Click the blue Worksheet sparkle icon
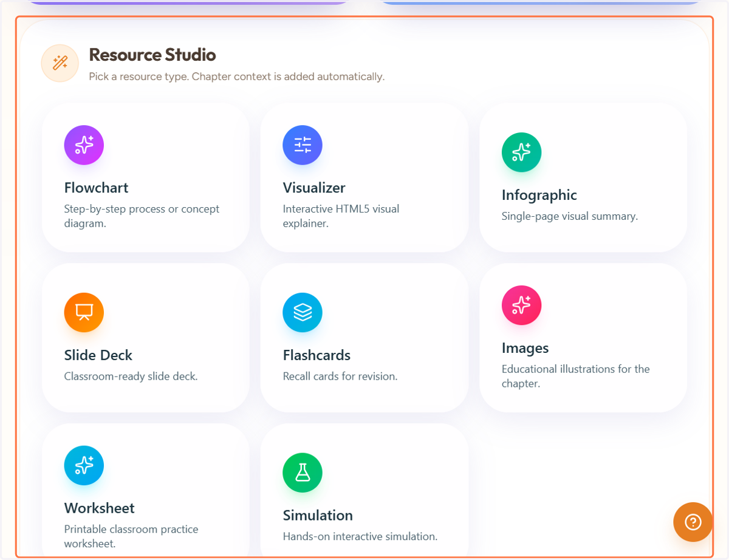This screenshot has height=560, width=729. [84, 466]
